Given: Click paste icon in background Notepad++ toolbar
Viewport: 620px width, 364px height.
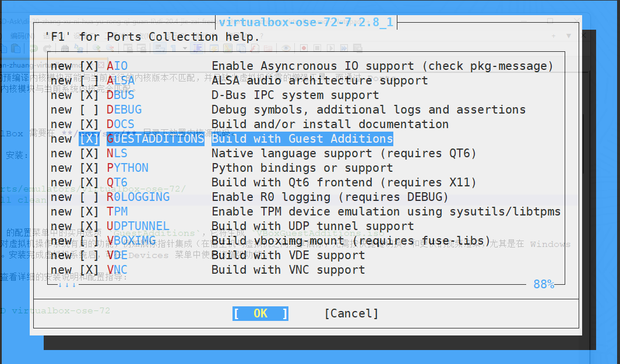Looking at the screenshot, I should click(16, 48).
